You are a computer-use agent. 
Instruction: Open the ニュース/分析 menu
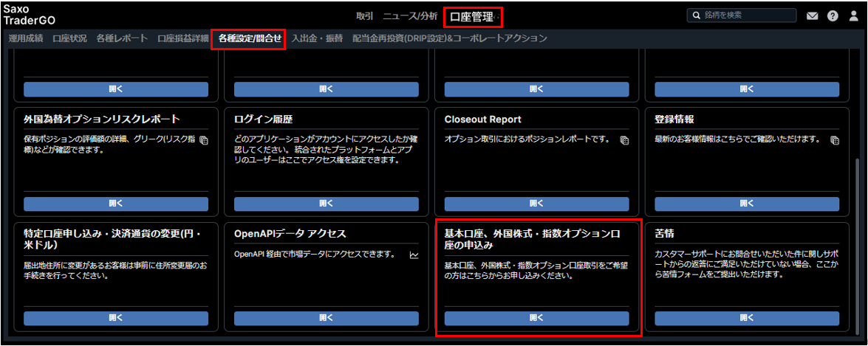point(410,16)
